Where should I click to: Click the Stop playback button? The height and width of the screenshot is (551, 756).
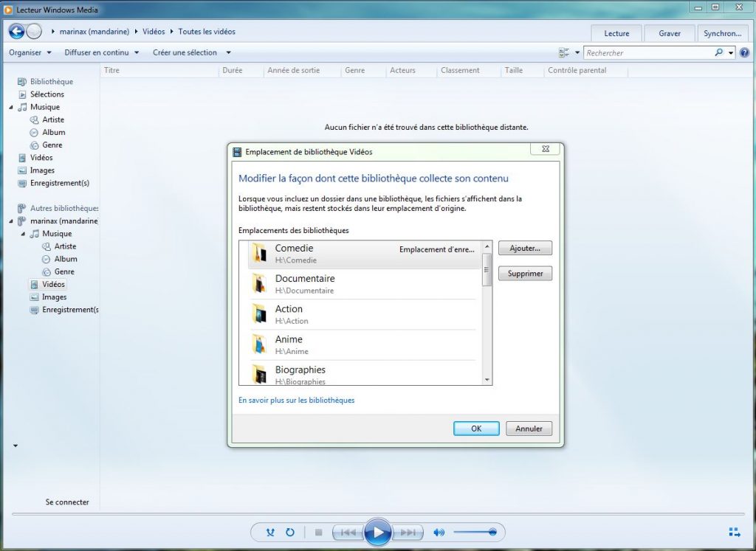point(318,533)
